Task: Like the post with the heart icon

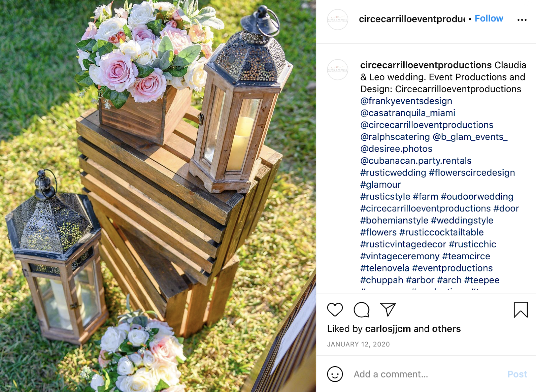Action: pos(335,310)
